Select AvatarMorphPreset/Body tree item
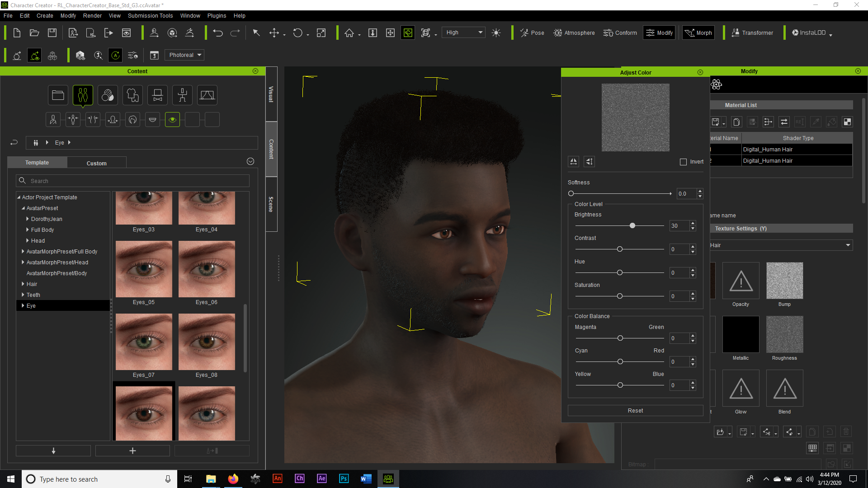868x488 pixels. (57, 273)
